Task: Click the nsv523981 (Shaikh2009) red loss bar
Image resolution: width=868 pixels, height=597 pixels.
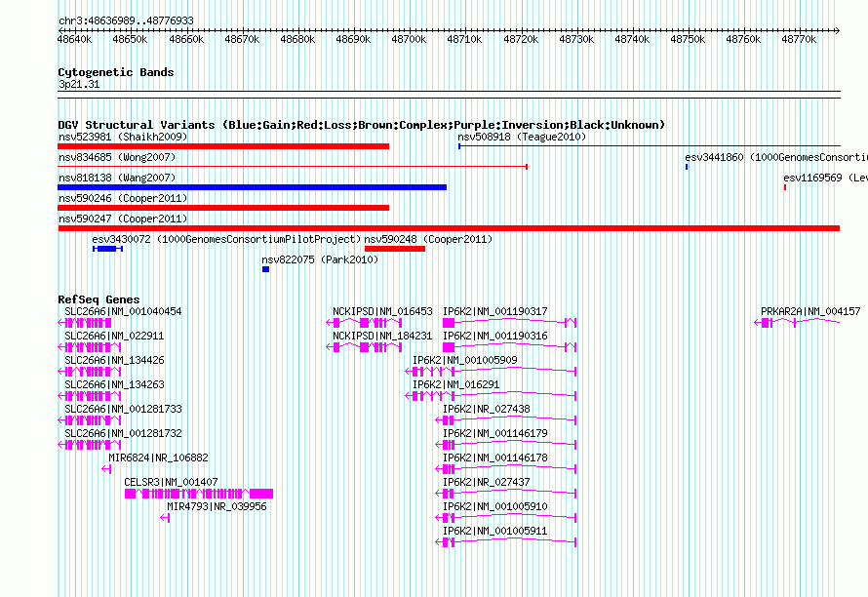Action: [x=223, y=146]
